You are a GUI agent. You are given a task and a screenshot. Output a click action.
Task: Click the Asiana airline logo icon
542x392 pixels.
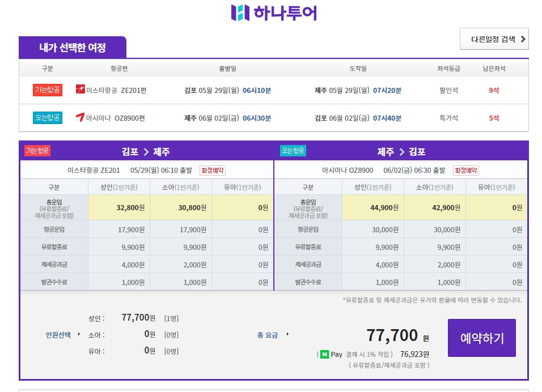(80, 117)
